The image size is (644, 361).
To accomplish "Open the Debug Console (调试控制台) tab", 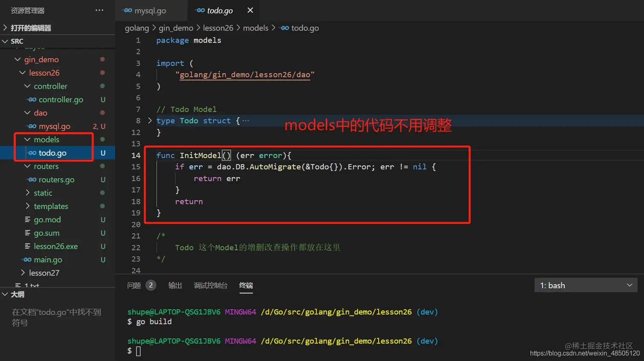I will pyautogui.click(x=210, y=285).
